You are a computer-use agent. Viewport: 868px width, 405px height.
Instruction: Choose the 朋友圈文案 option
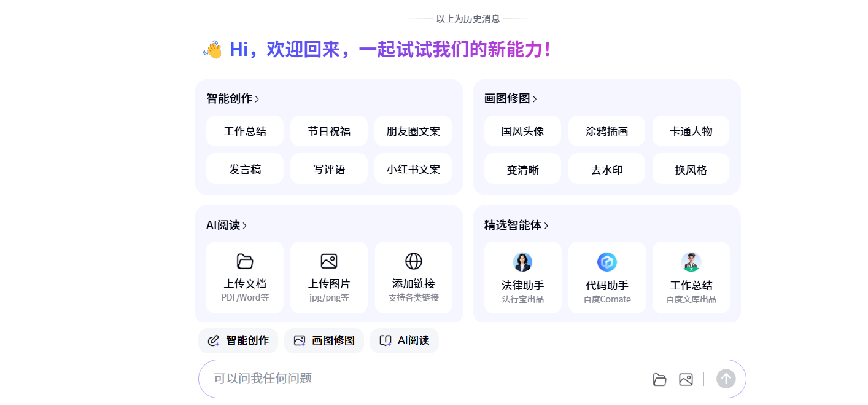click(413, 131)
